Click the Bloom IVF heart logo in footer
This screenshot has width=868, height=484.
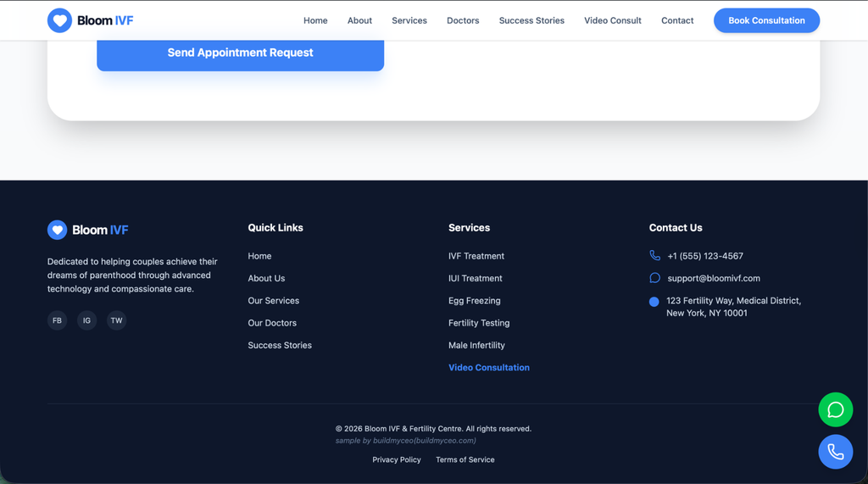pos(57,230)
